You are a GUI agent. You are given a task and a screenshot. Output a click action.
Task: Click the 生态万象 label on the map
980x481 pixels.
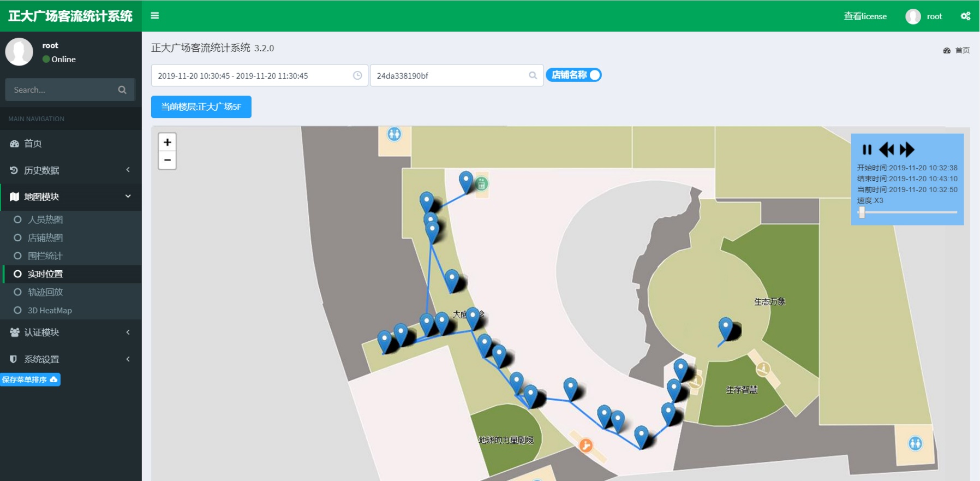[769, 301]
